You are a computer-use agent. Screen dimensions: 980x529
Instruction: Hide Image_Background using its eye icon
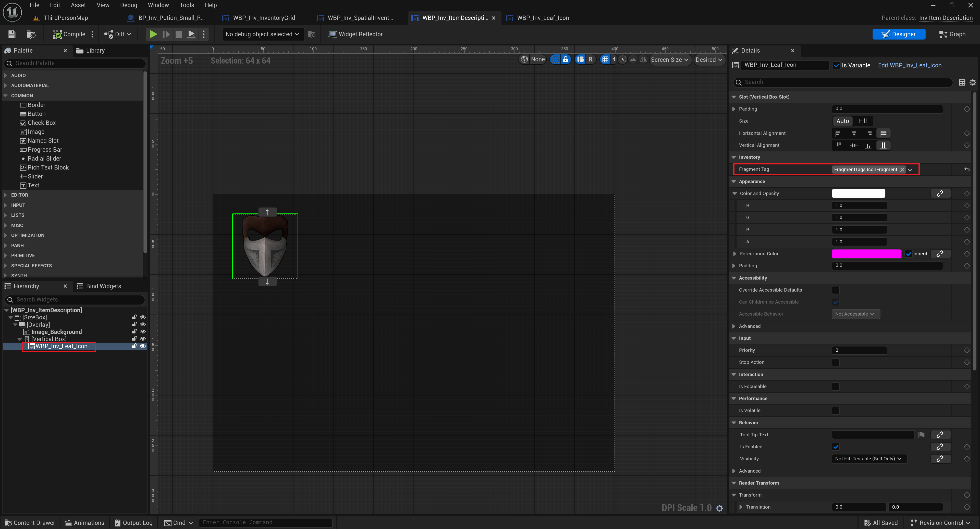coord(143,331)
